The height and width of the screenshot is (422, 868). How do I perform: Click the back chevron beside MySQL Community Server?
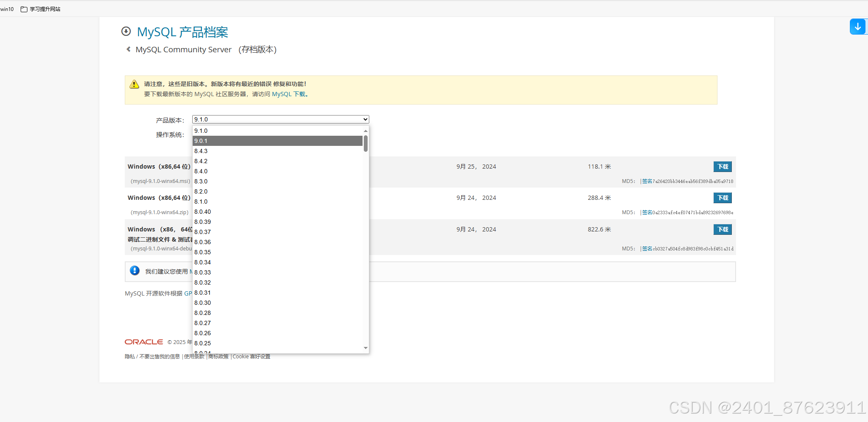tap(128, 49)
